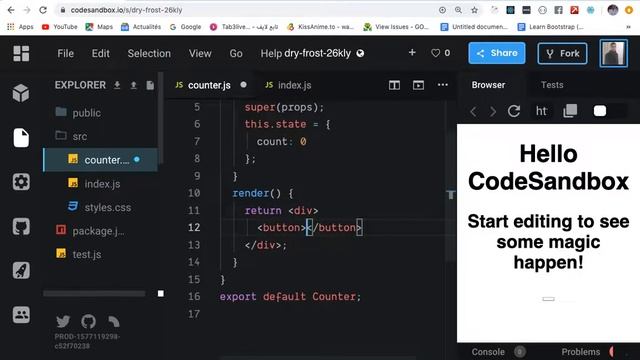This screenshot has height=360, width=640.
Task: Open the file Explorer sidebar icon
Action: coord(21,138)
